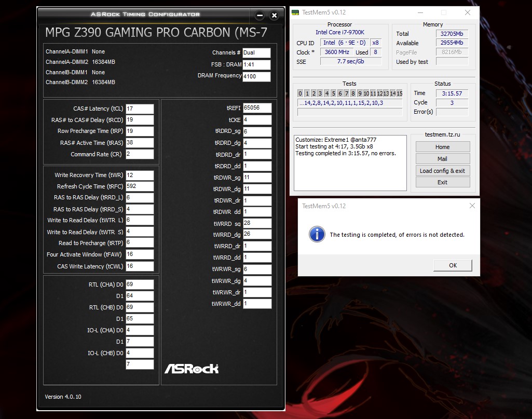Click the DRAM Frequency field showing 4100
This screenshot has width=532, height=419.
256,77
